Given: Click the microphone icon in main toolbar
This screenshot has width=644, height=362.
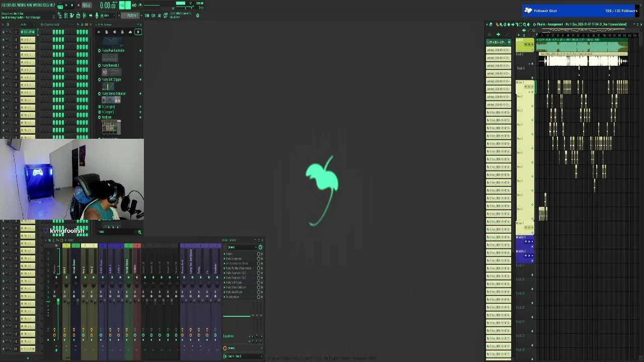Looking at the screenshot, I should click(x=97, y=16).
